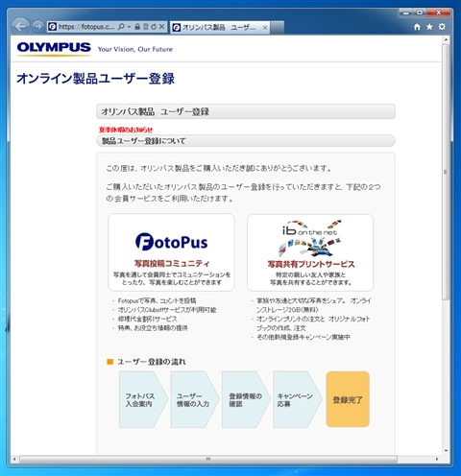
Task: Click the 修理代金割引サービス bullet text
Action: point(147,319)
